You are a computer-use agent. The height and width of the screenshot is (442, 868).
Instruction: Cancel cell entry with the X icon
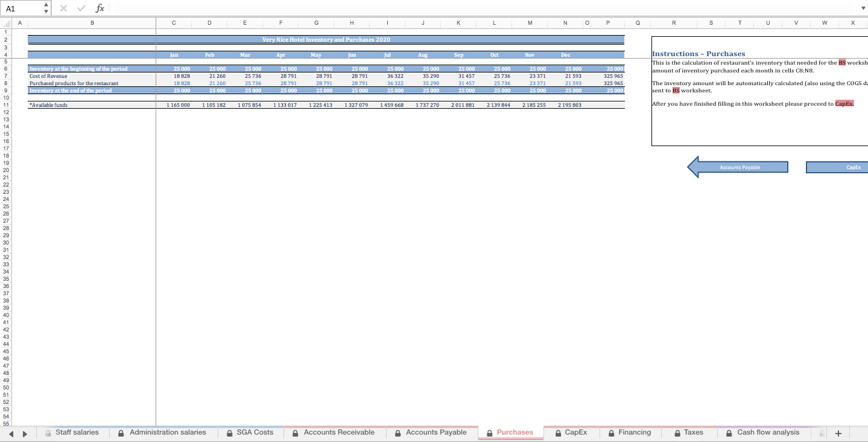pos(63,8)
